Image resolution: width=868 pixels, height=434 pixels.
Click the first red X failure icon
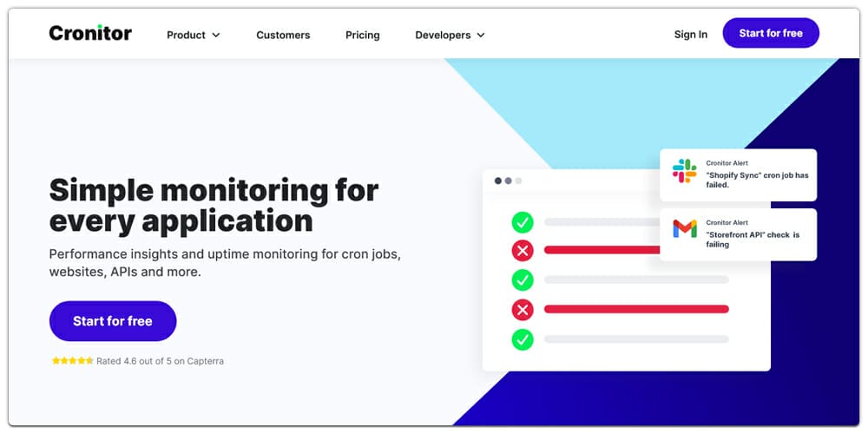click(x=522, y=251)
